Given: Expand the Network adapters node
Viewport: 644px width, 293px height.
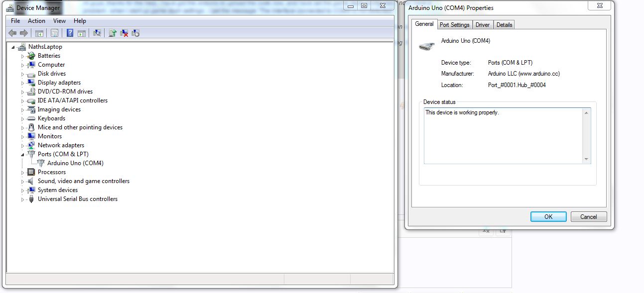Looking at the screenshot, I should tap(22, 145).
